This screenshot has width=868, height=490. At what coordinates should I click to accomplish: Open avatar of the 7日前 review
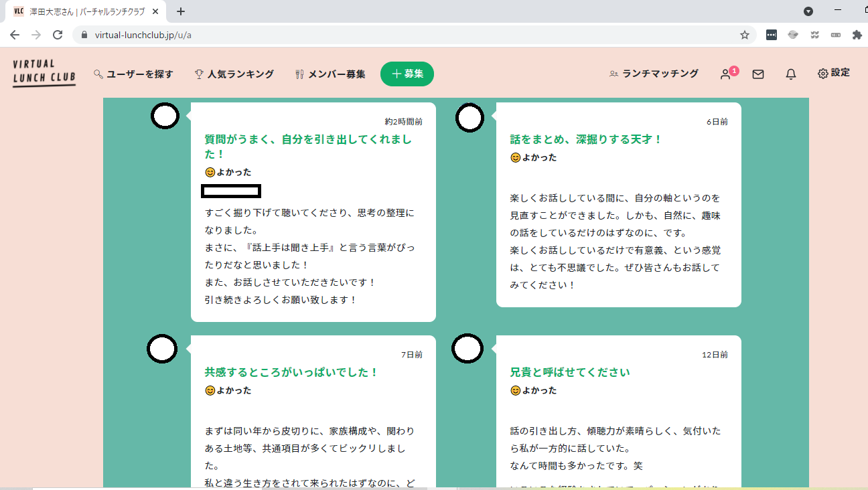coord(161,349)
